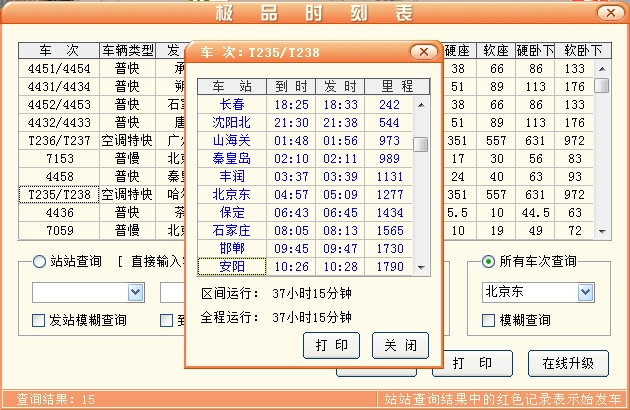Select the 安阳 station row

click(x=305, y=266)
